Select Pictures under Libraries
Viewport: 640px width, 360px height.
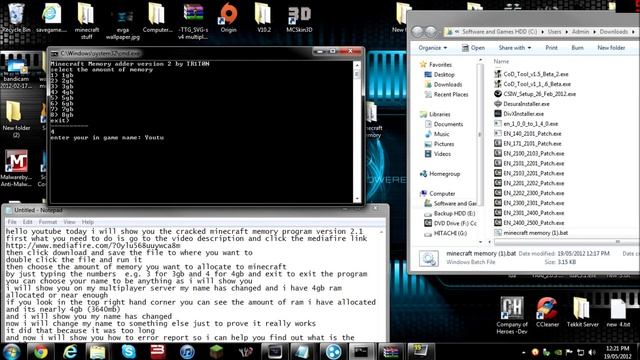[440, 144]
